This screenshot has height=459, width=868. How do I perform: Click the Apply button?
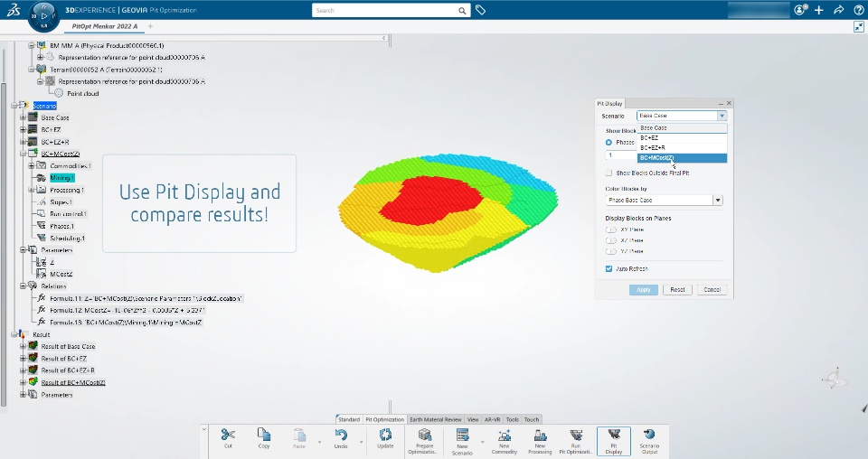(x=643, y=290)
